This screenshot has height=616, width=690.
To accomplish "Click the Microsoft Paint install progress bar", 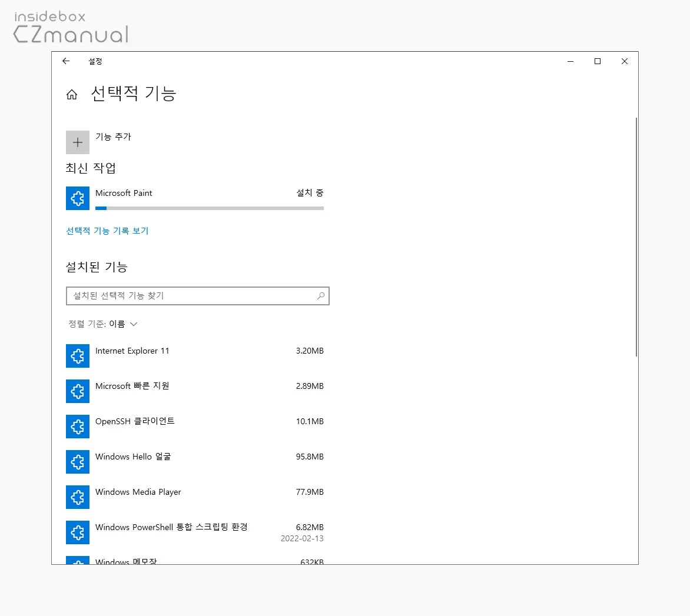I will coord(210,208).
